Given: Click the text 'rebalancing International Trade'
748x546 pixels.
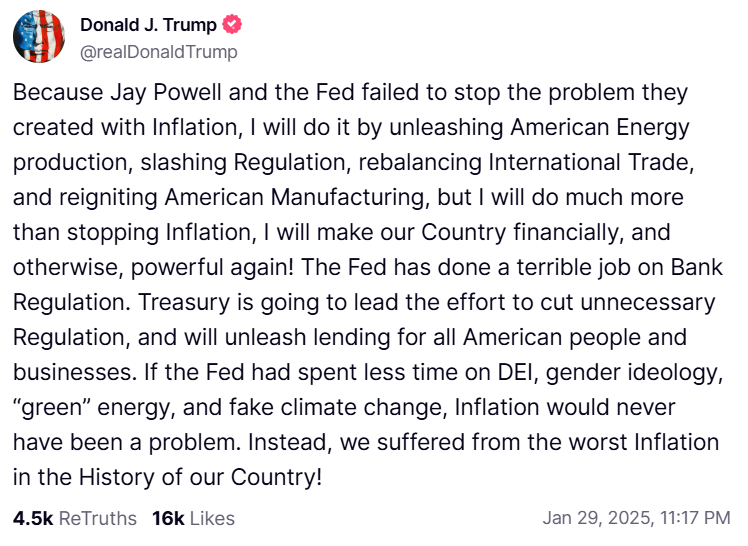Looking at the screenshot, I should pyautogui.click(x=524, y=162).
